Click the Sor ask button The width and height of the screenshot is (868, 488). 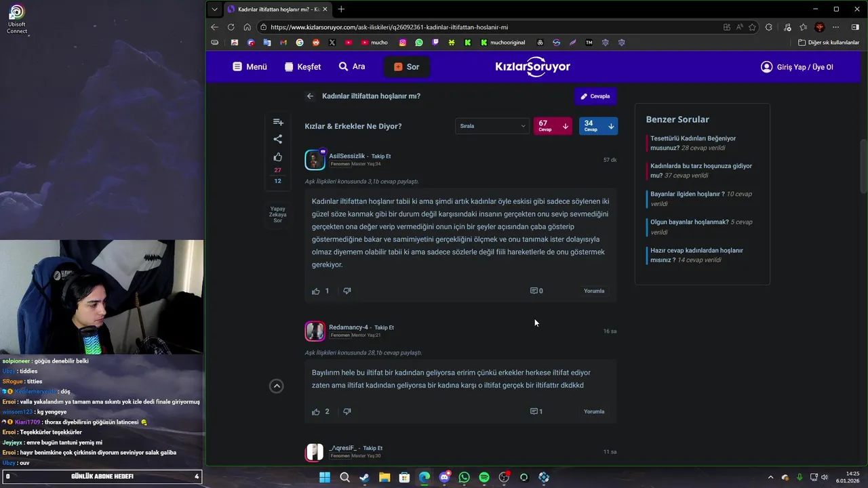pos(406,67)
